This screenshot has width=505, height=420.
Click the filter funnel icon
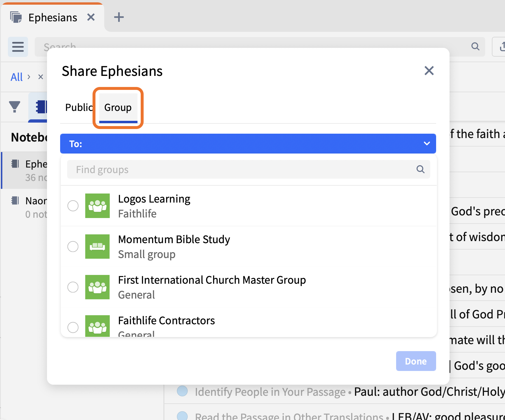pyautogui.click(x=15, y=107)
